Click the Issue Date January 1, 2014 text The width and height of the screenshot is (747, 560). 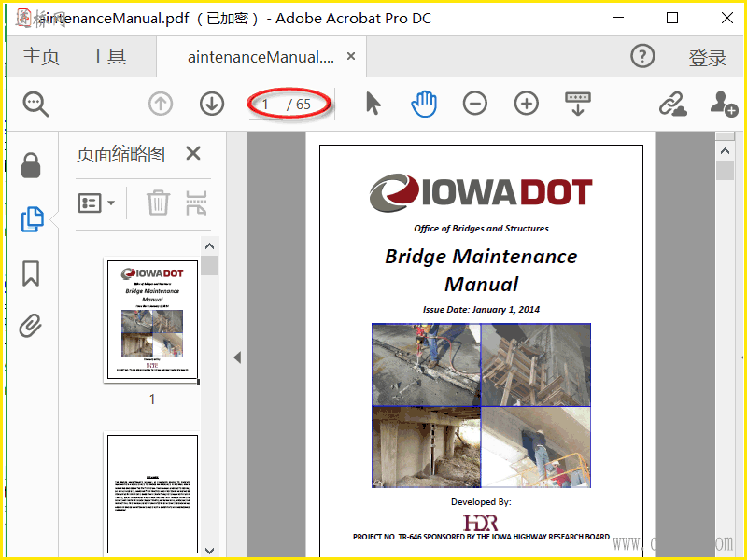(x=481, y=310)
